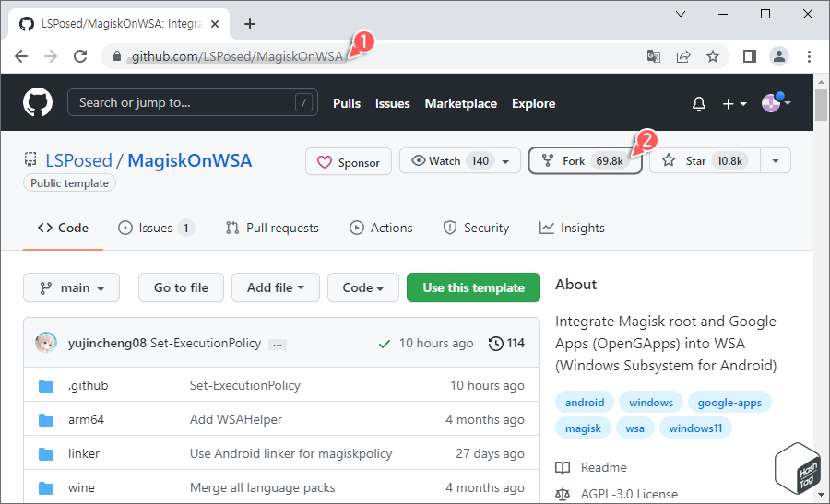The width and height of the screenshot is (830, 504).
Task: Click the google-apps topic tag
Action: click(729, 403)
